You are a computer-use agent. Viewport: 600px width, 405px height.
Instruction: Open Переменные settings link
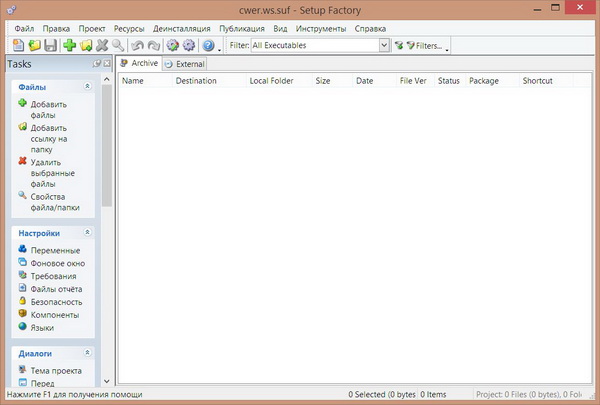[x=55, y=250]
